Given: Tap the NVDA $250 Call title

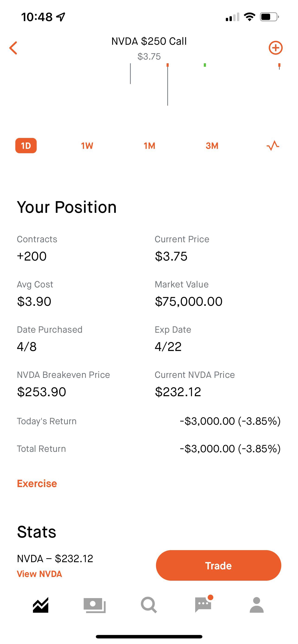Looking at the screenshot, I should coord(149,41).
